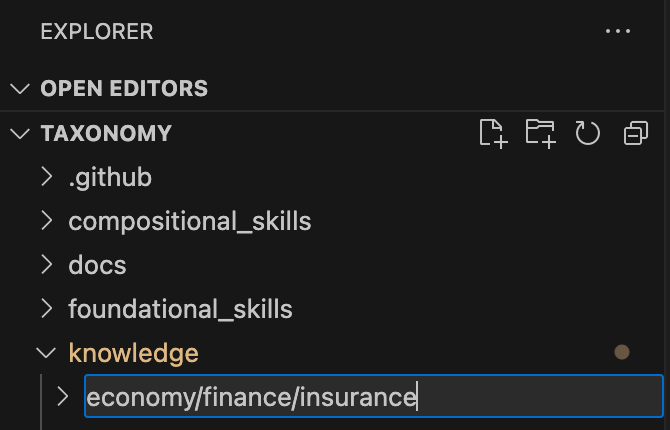Expand the foundational_skills folder chevron
The width and height of the screenshot is (670, 430).
coord(46,309)
